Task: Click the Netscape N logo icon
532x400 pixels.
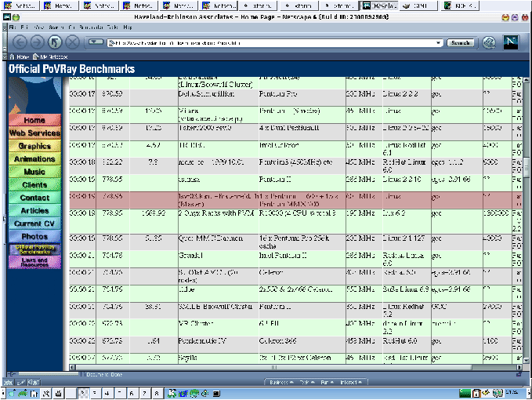Action: coord(512,42)
